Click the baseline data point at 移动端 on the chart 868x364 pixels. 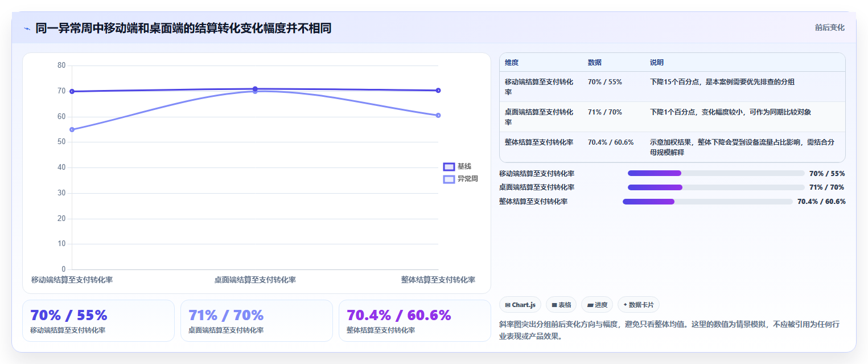tap(72, 91)
